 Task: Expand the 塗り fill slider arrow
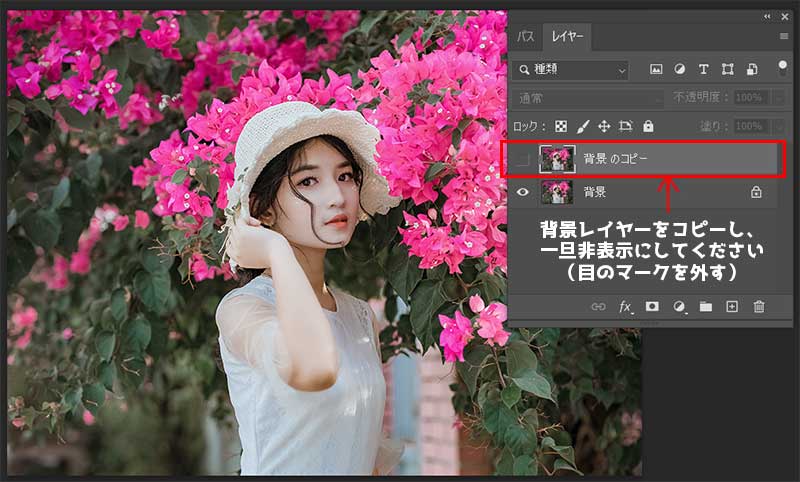click(x=779, y=126)
